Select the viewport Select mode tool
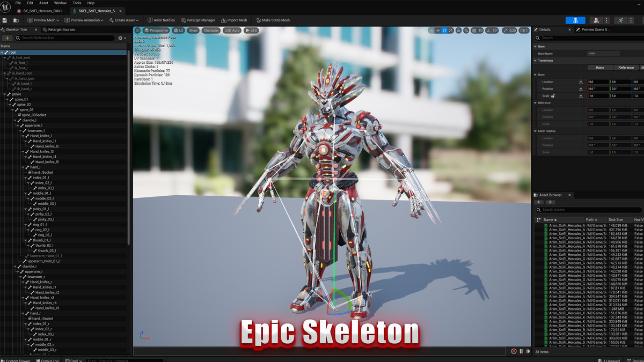 point(431,31)
